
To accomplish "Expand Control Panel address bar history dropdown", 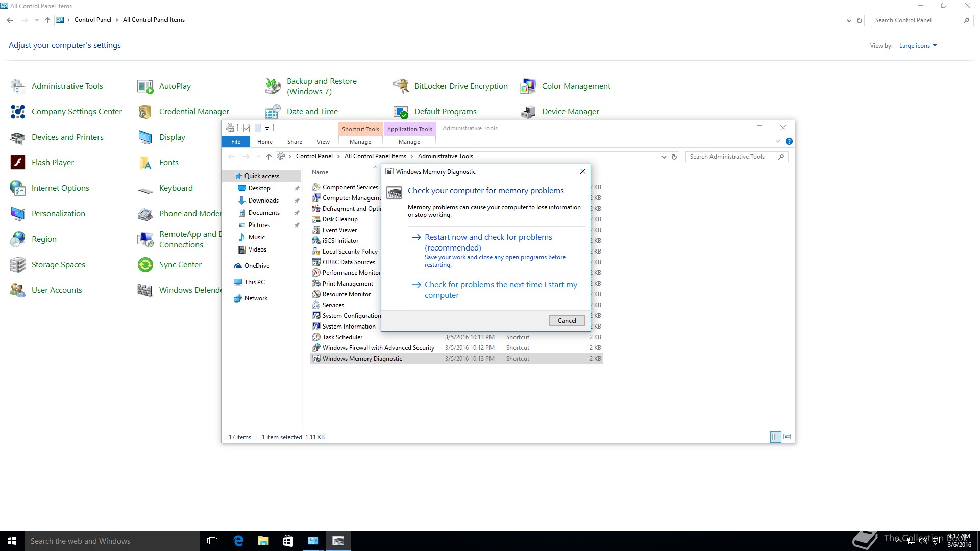I will click(x=849, y=21).
